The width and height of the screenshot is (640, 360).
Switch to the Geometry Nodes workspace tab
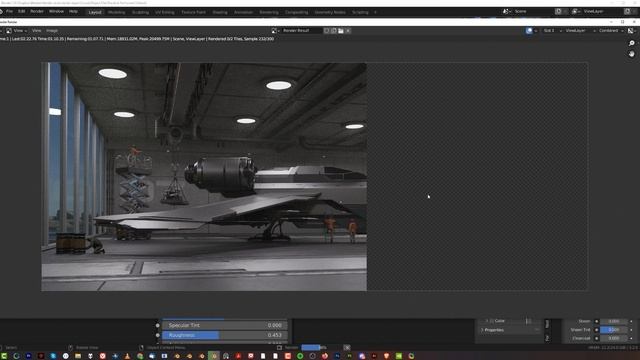[330, 12]
